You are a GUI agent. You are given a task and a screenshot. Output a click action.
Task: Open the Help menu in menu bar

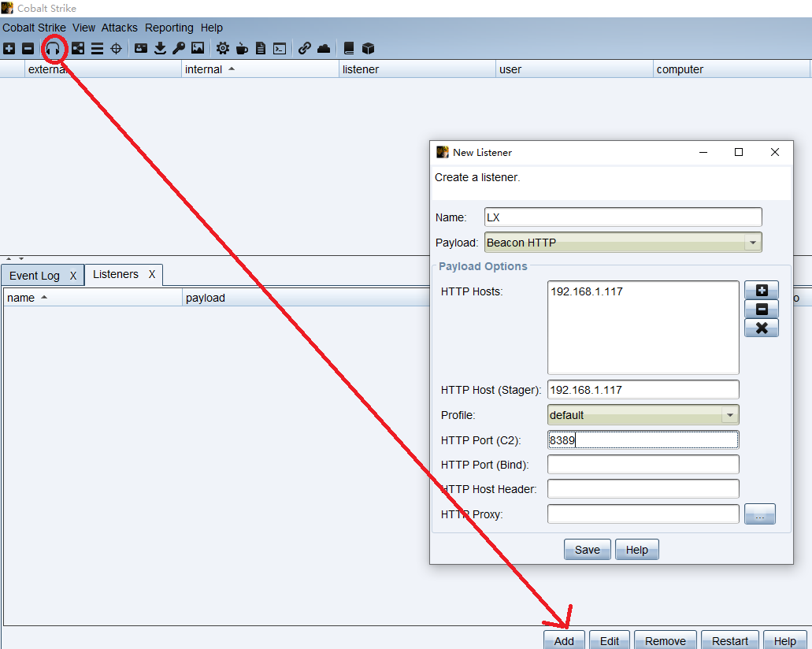tap(211, 28)
